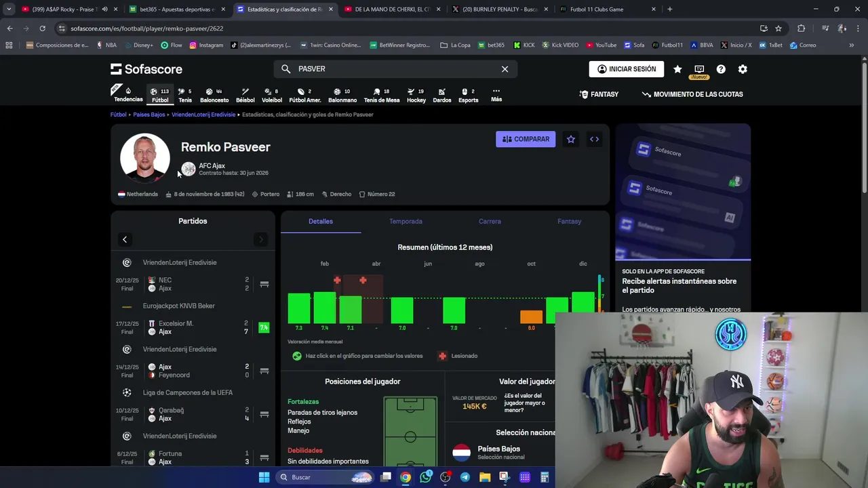The image size is (868, 488).
Task: Expand Chrome tab search dropdown
Action: pyautogui.click(x=9, y=9)
